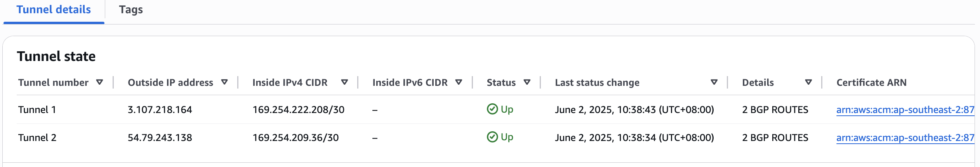This screenshot has height=167, width=980.
Task: Sort by Inside IPv4 CIDR arrow
Action: [344, 82]
